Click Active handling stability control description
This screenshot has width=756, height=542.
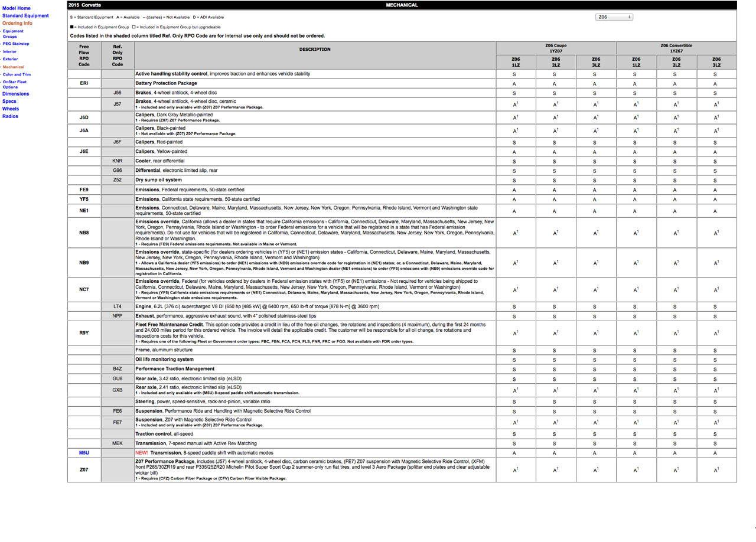[x=223, y=74]
